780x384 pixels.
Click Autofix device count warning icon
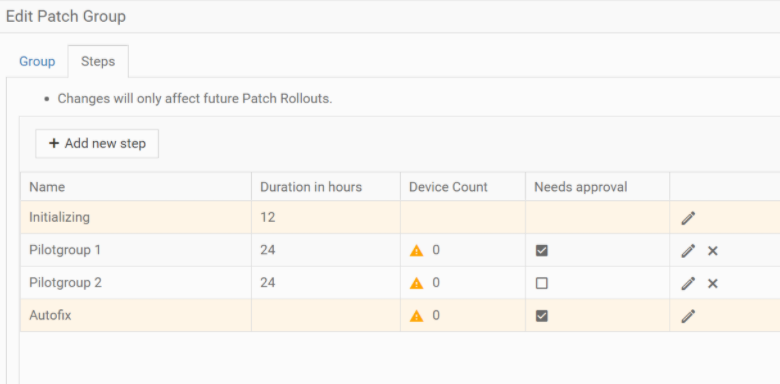pos(416,316)
